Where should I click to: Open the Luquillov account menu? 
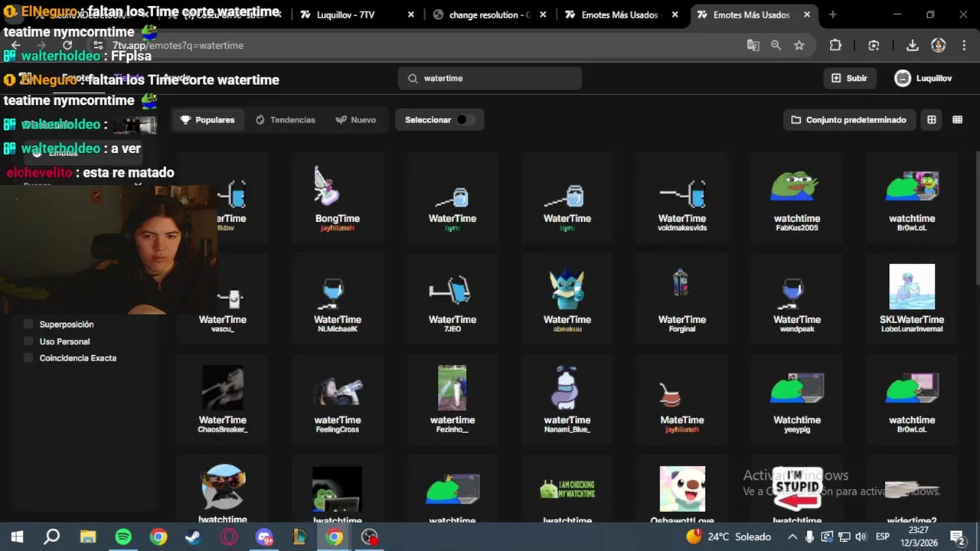(923, 78)
